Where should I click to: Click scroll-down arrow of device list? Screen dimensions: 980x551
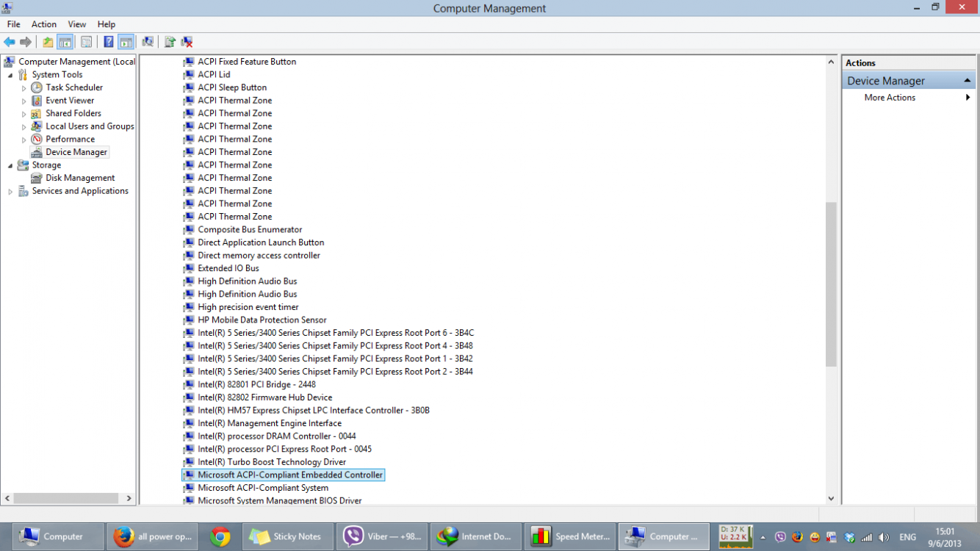tap(832, 498)
